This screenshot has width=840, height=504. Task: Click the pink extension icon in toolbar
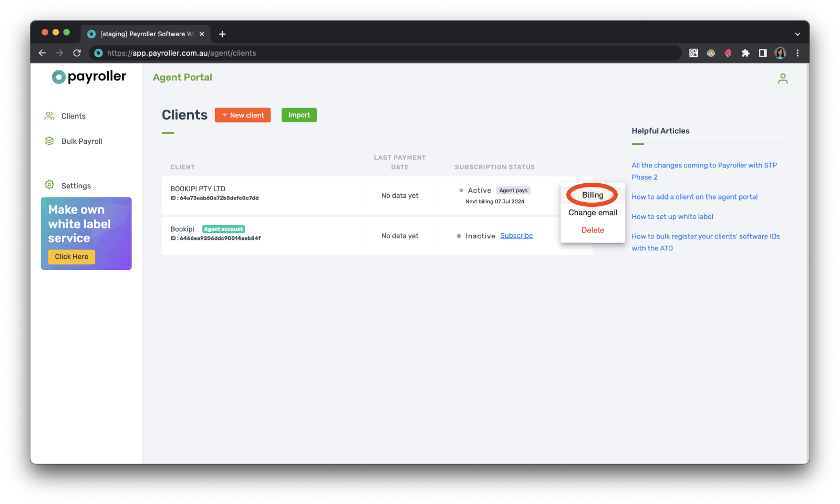click(x=728, y=53)
